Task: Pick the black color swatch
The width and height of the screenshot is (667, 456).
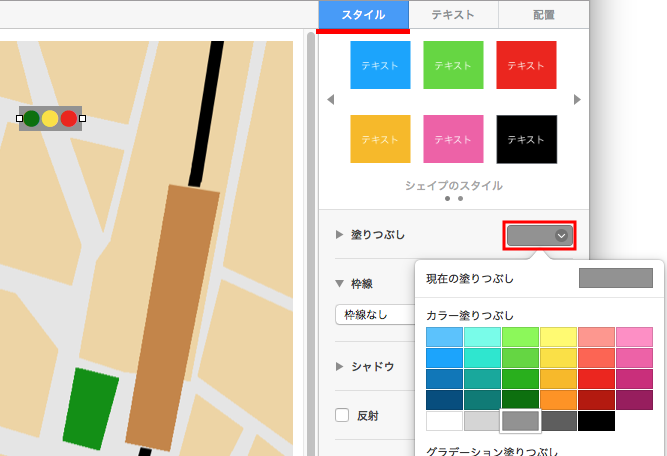Action: click(x=597, y=421)
